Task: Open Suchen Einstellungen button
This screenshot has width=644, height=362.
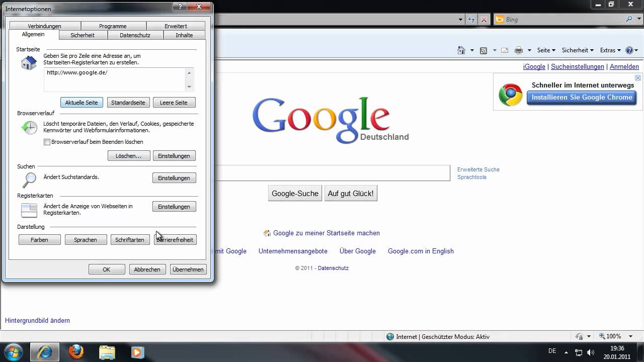Action: 174,178
